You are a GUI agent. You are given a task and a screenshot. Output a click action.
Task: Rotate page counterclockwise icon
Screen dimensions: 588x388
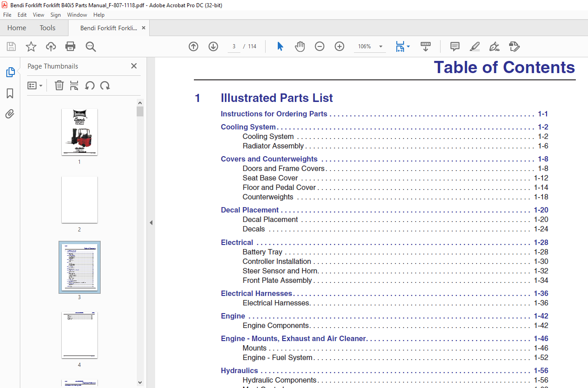(x=90, y=85)
